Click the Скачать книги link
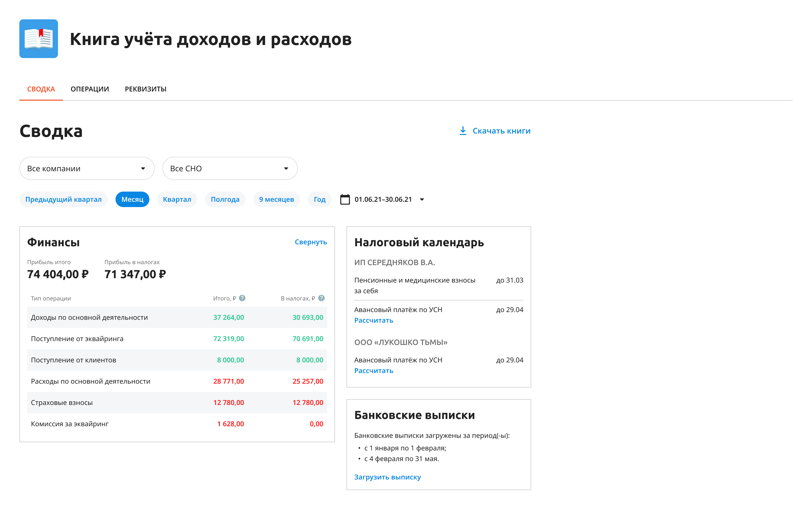This screenshot has width=812, height=508. click(x=501, y=131)
